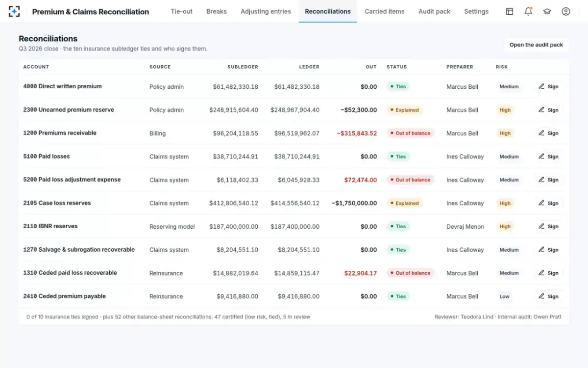Image resolution: width=588 pixels, height=368 pixels.
Task: Click the $22,904.17 out amount
Action: pos(361,273)
